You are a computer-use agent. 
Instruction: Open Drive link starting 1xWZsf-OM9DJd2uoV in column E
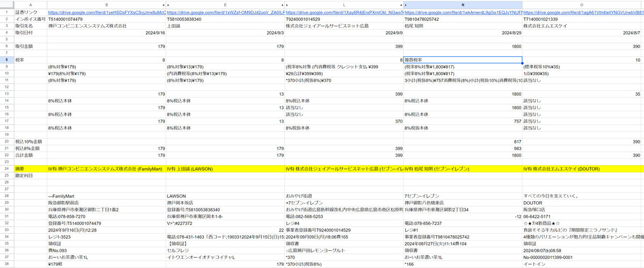(225, 12)
